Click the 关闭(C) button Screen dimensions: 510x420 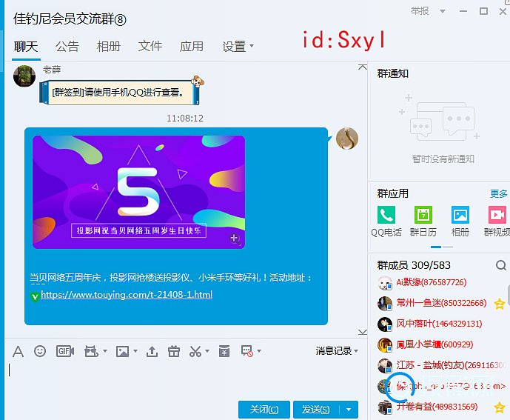coord(264,410)
